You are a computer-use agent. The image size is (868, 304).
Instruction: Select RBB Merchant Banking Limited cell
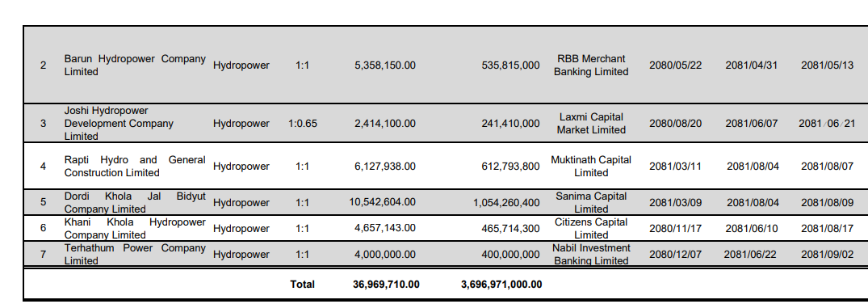(x=591, y=65)
